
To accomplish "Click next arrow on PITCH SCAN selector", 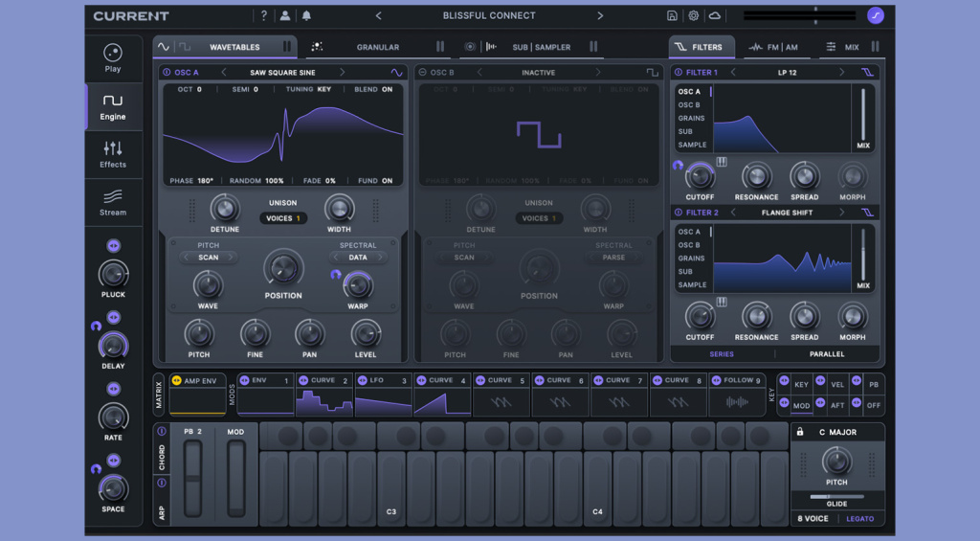I will (230, 257).
